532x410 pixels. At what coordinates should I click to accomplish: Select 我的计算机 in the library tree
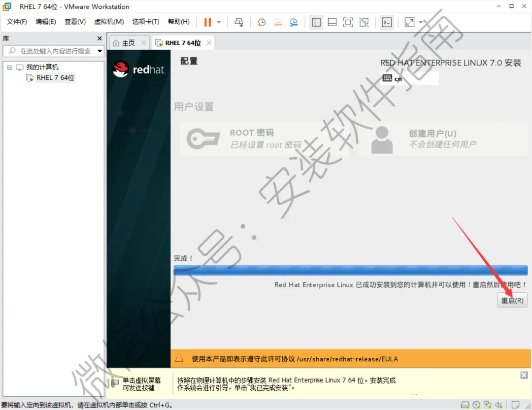42,67
